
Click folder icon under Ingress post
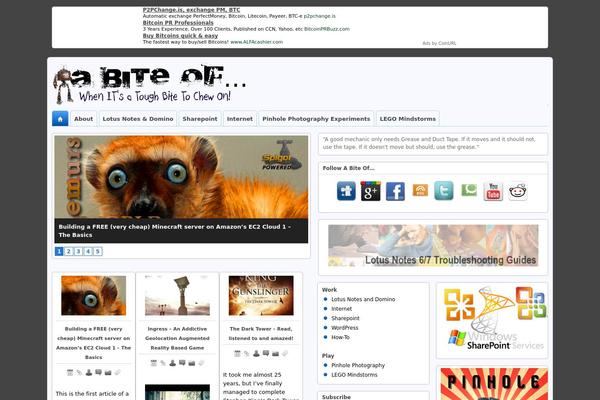pyautogui.click(x=192, y=363)
